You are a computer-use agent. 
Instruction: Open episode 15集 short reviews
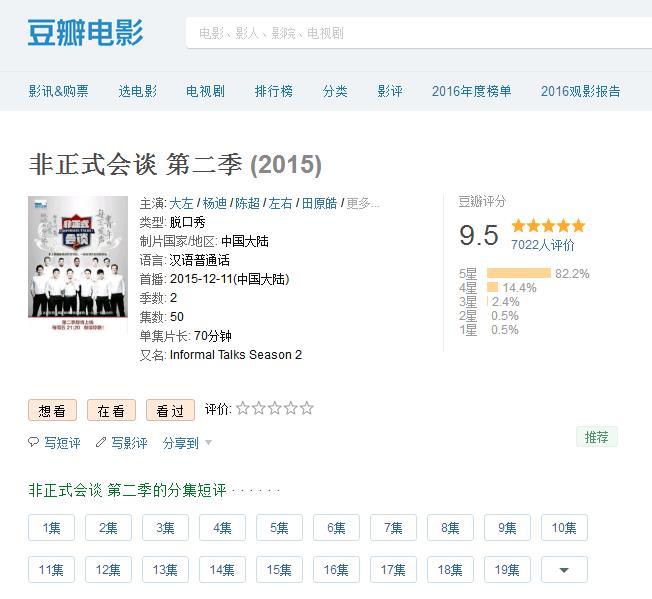tap(279, 569)
